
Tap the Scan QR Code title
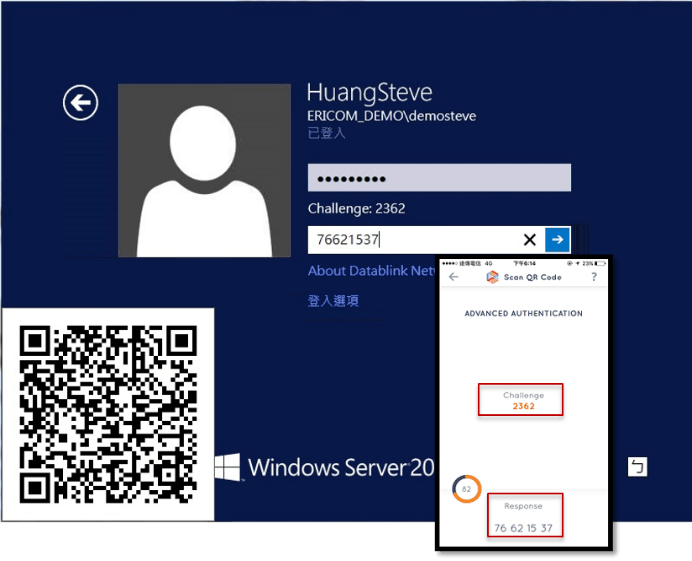click(x=533, y=277)
